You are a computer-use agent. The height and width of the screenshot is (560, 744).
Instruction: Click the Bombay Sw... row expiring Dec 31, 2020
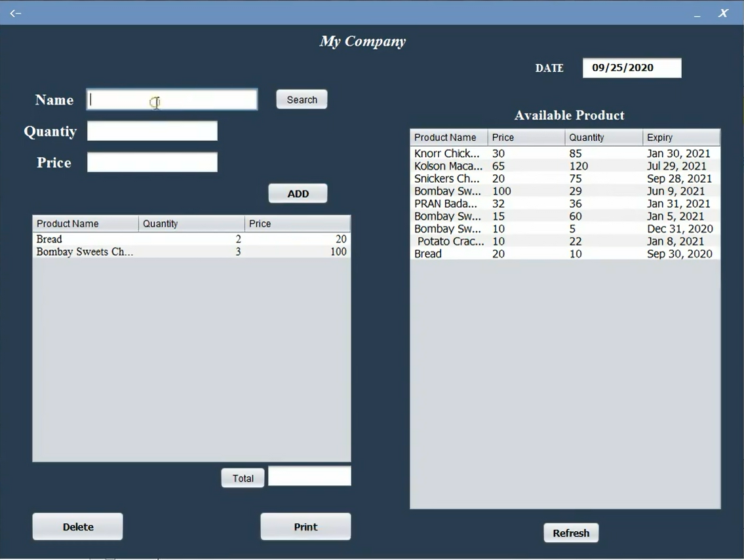click(565, 229)
